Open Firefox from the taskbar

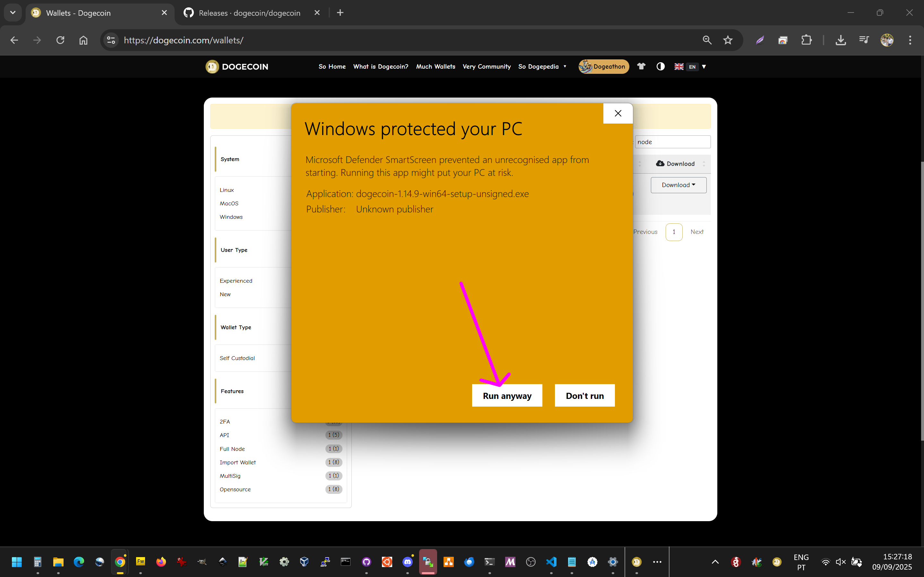click(161, 562)
